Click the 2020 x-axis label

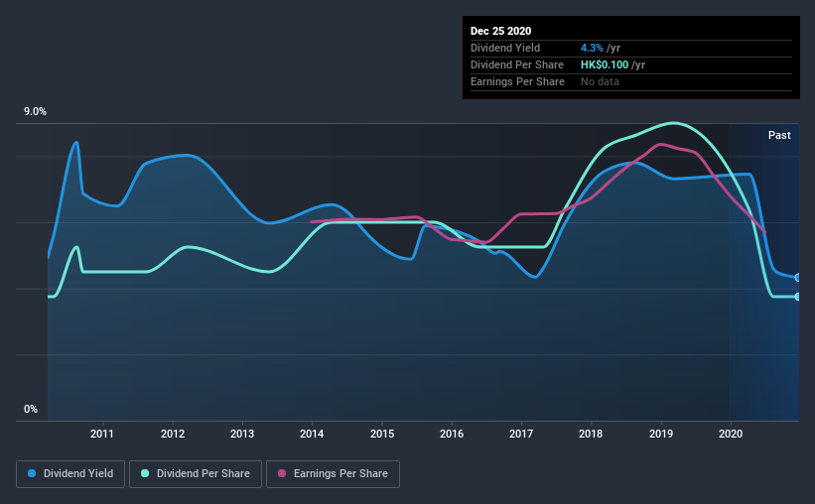(731, 434)
